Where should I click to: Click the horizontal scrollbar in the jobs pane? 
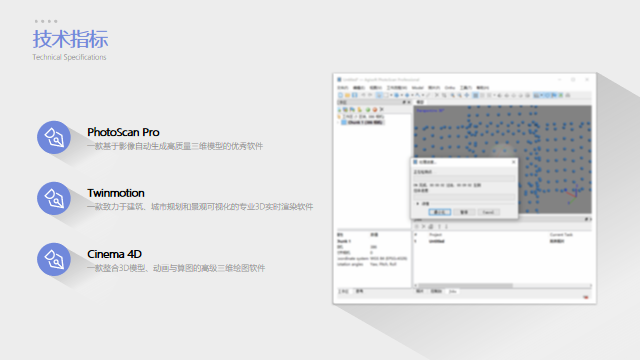(x=503, y=286)
